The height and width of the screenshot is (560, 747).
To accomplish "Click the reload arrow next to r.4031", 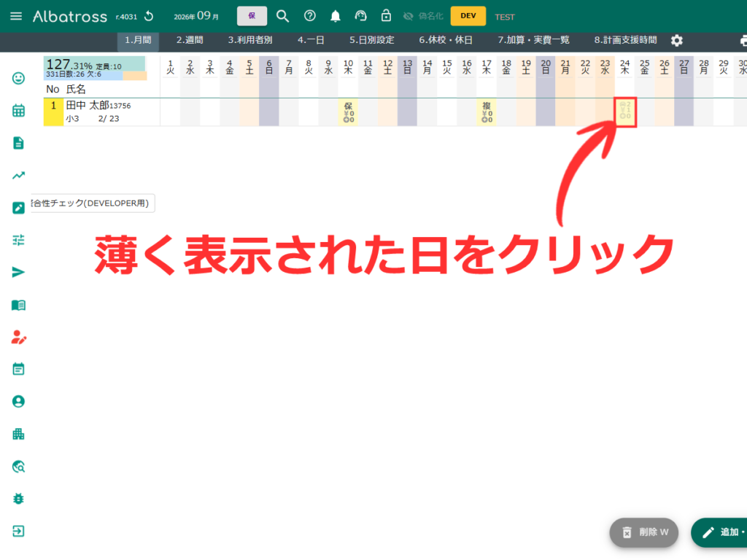I will point(149,16).
